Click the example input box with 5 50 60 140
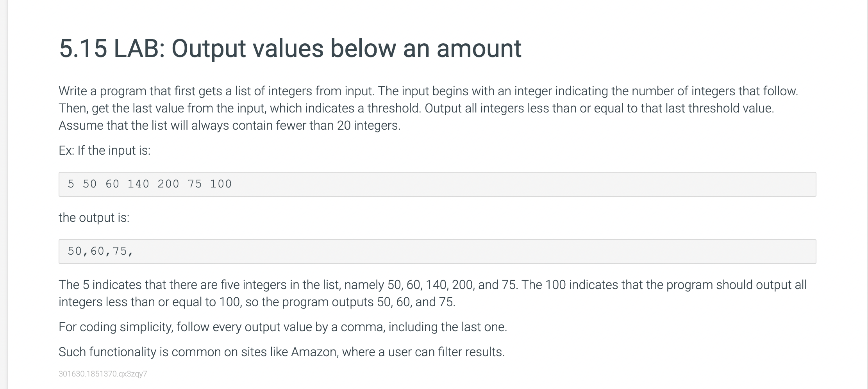 [x=437, y=184]
